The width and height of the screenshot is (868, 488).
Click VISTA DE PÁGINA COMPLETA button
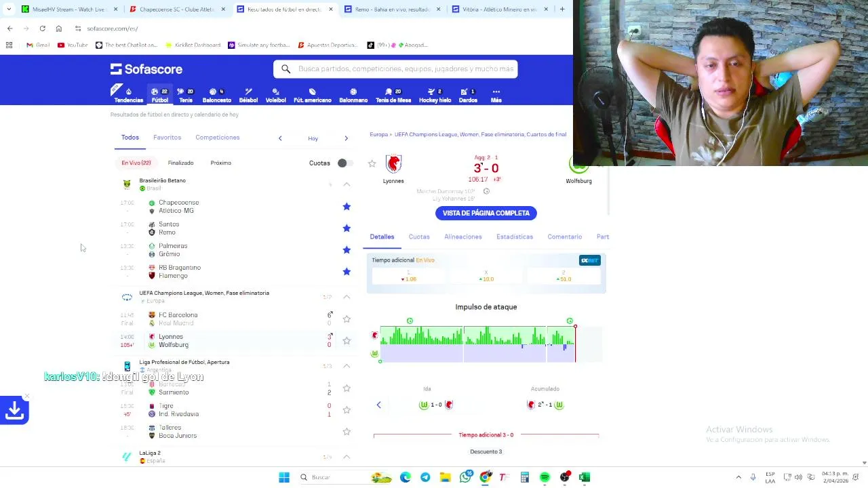486,213
